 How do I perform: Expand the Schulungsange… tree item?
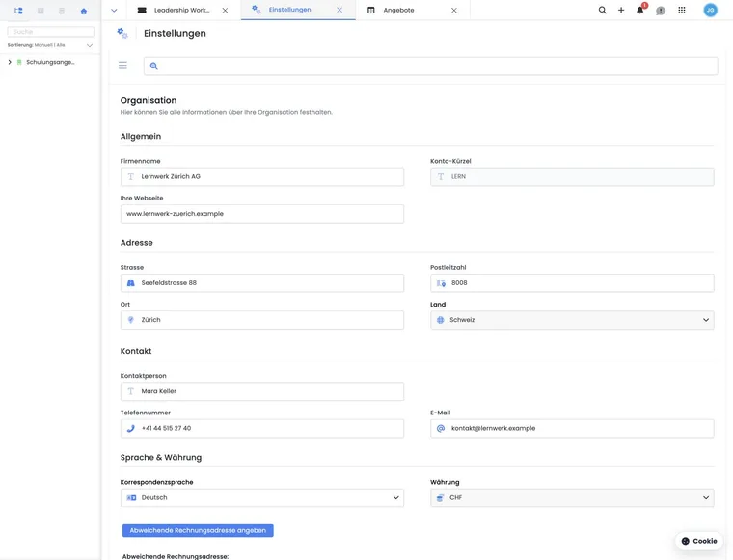point(10,62)
